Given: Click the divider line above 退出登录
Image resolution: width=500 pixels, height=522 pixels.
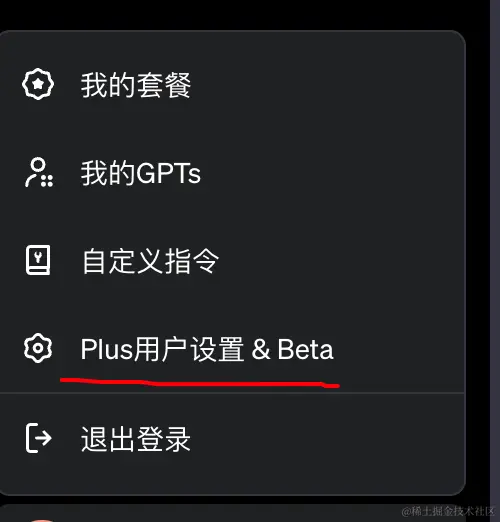Looking at the screenshot, I should point(232,393).
